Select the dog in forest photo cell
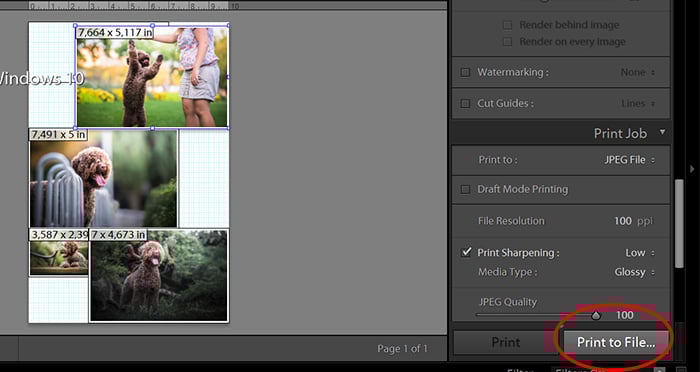Image resolution: width=700 pixels, height=372 pixels. click(158, 276)
